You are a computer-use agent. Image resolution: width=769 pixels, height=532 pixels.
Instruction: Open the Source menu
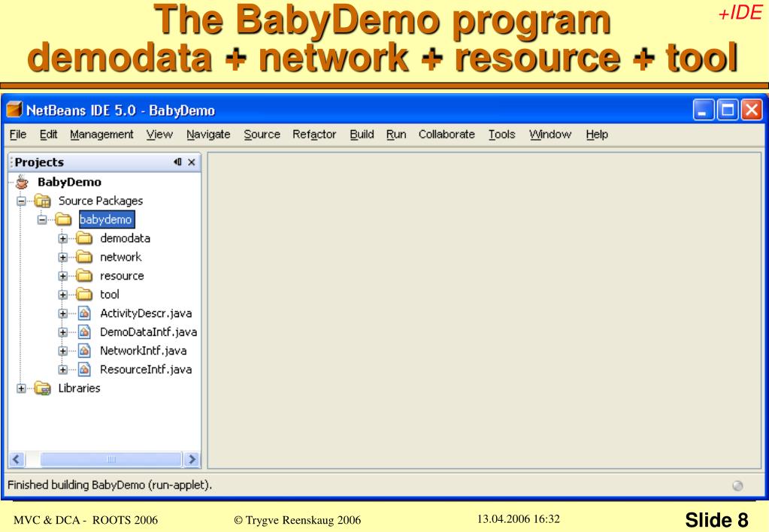click(262, 135)
